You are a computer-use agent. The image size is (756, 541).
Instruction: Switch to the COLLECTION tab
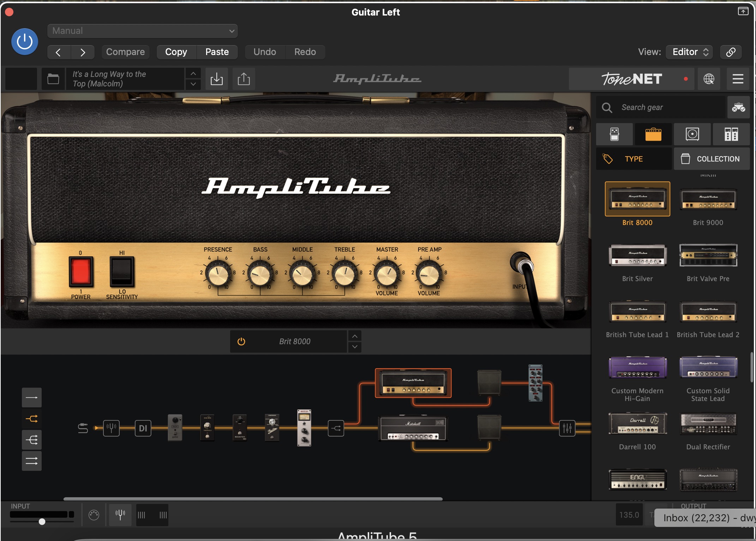(x=712, y=159)
